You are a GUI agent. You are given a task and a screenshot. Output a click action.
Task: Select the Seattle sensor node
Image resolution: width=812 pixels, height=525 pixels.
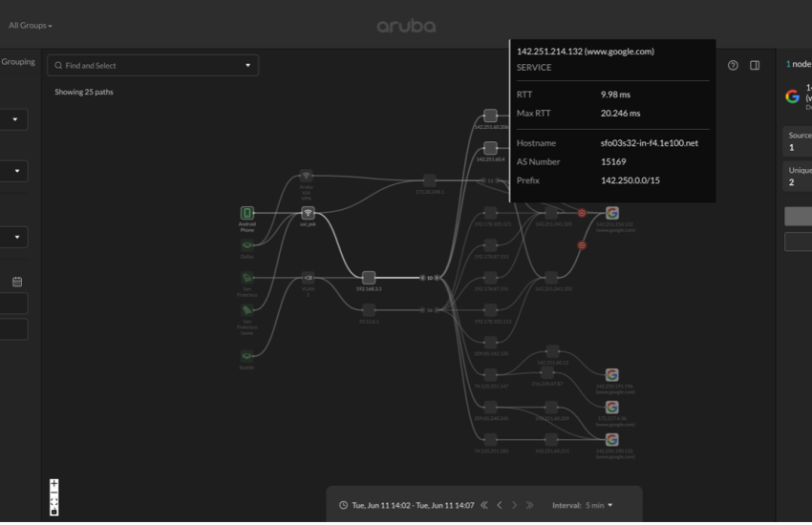tap(247, 355)
